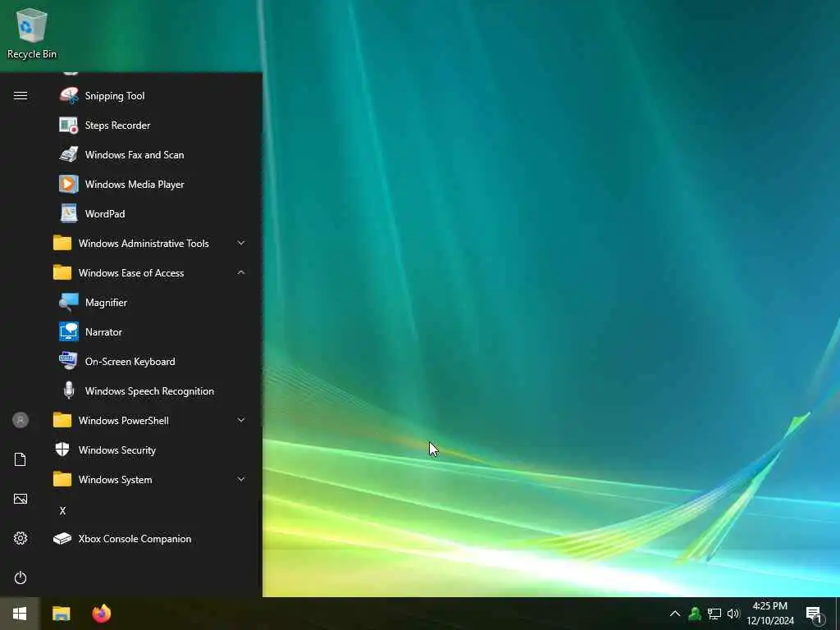
Task: Open Settings gear in the Start sidebar
Action: [21, 538]
